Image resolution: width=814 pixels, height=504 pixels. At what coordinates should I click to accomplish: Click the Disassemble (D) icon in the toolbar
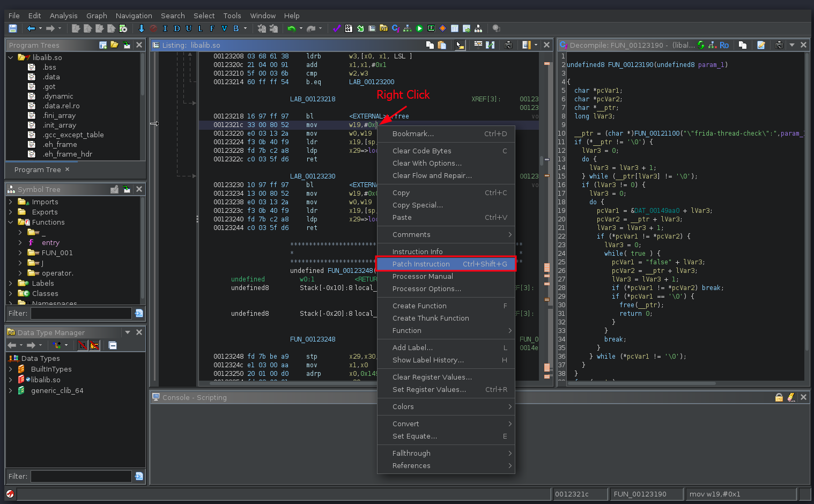tap(177, 28)
